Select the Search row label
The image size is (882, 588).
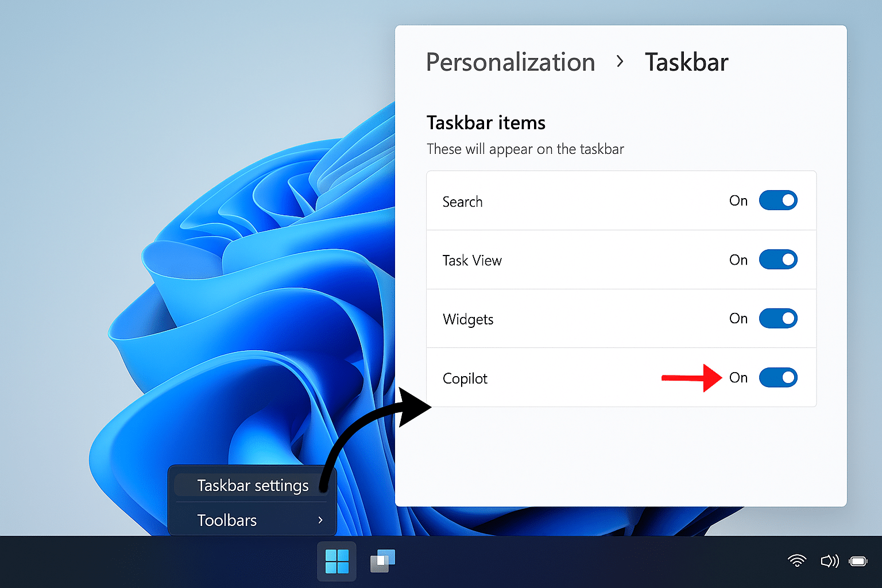coord(462,202)
